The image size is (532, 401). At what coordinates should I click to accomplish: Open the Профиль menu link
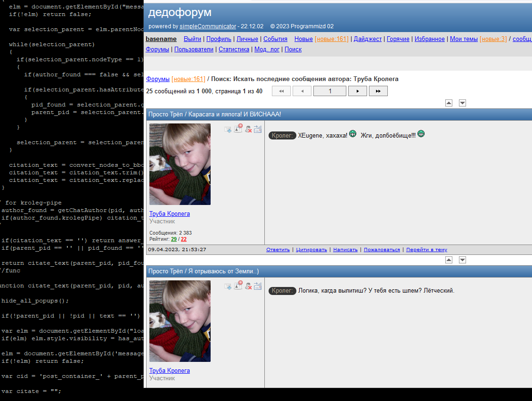[x=219, y=39]
